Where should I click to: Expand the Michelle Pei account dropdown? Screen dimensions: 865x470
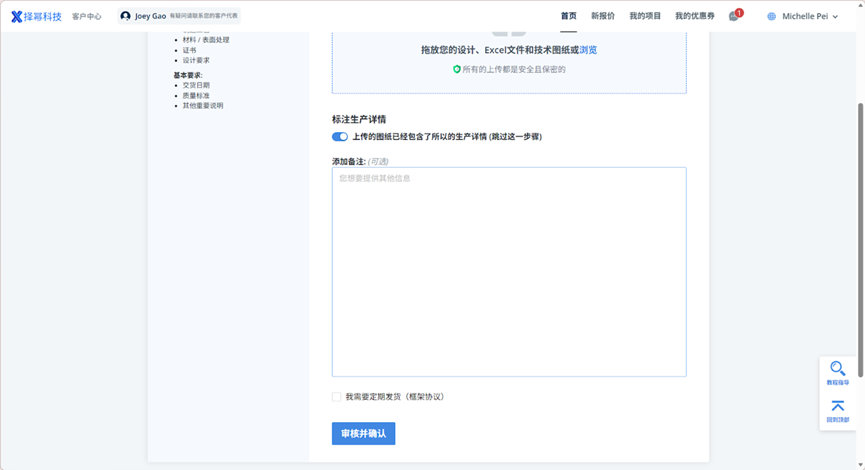point(835,16)
